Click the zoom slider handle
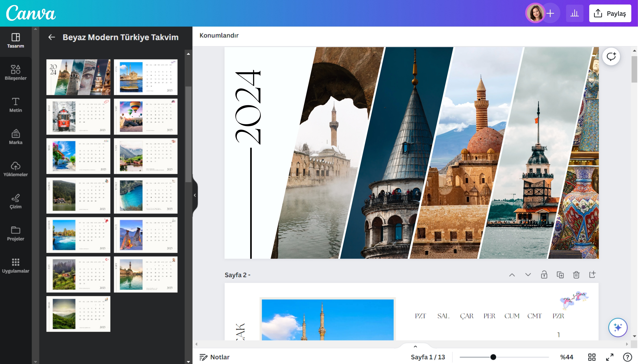This screenshot has height=364, width=638. (x=493, y=357)
